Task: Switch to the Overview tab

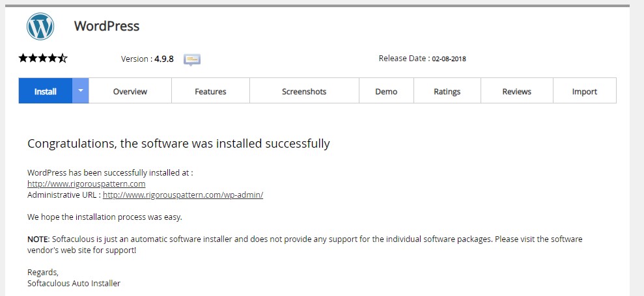Action: 130,90
